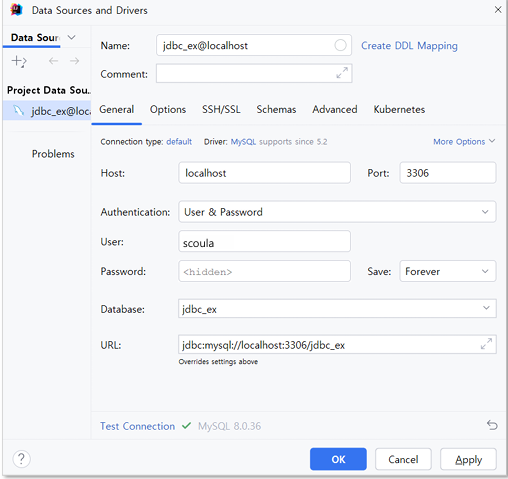Expand the URL field with arrows icon
Image resolution: width=508 pixels, height=479 pixels.
[486, 344]
